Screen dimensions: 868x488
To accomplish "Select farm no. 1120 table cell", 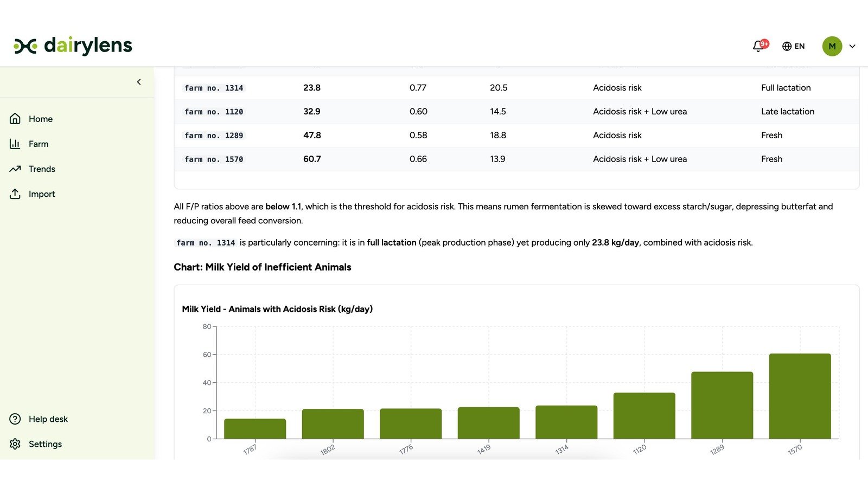I will pos(214,112).
